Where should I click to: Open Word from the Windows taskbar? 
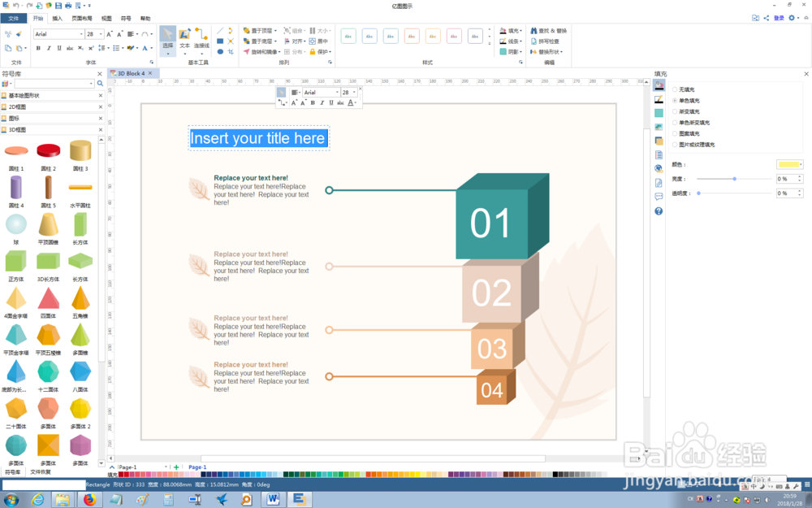click(x=273, y=499)
